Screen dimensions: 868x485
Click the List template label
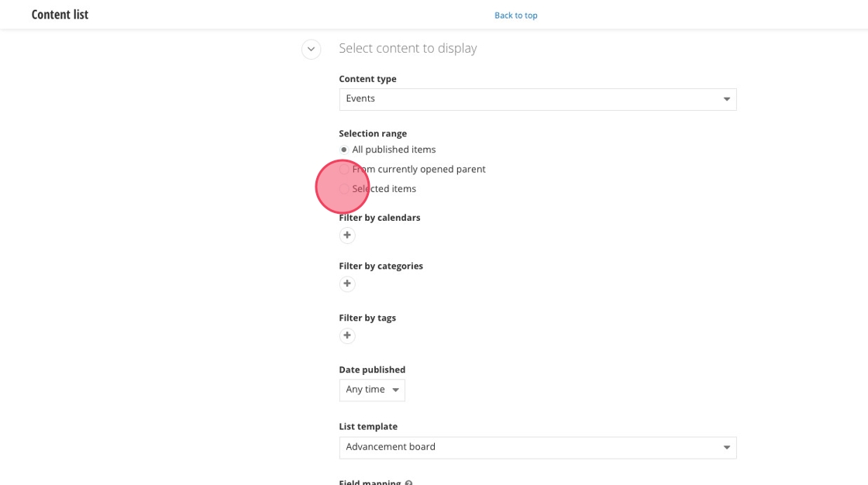pos(368,426)
